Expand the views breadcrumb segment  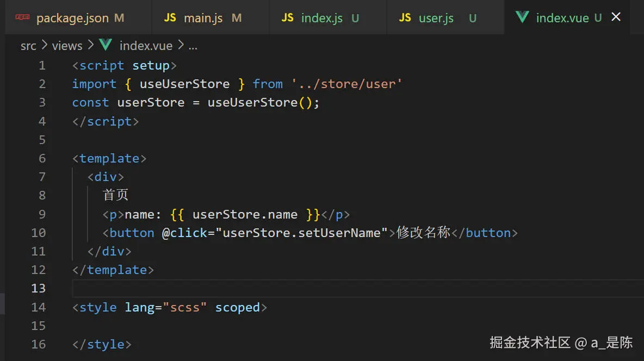[67, 46]
